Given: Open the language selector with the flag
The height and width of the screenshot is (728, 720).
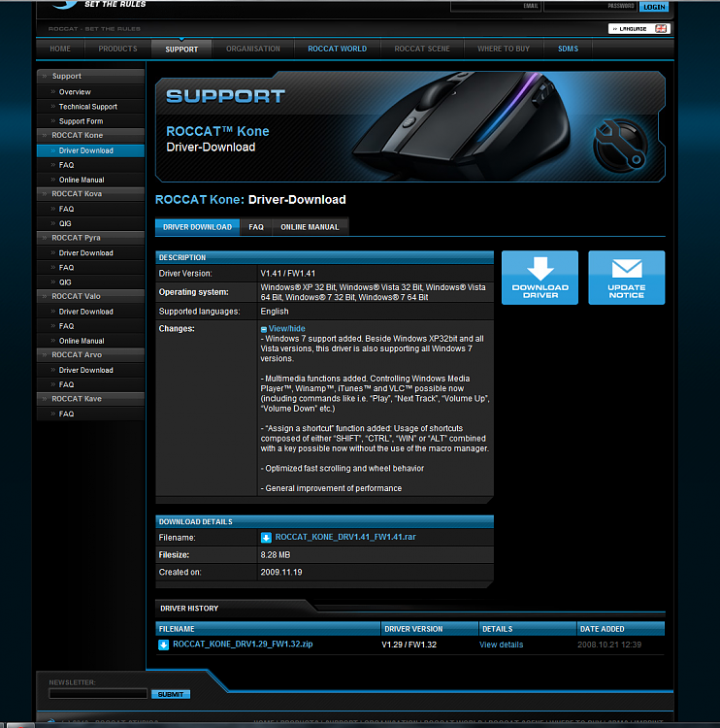Looking at the screenshot, I should tap(639, 29).
